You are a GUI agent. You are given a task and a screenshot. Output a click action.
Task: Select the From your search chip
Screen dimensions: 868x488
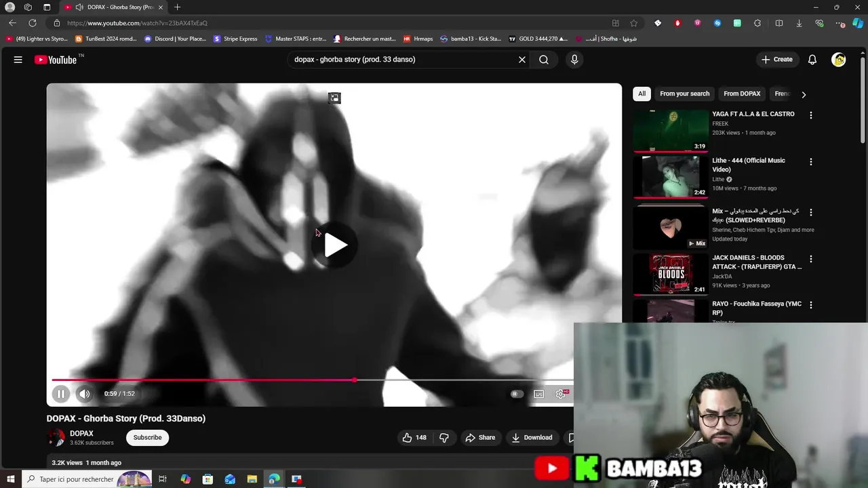684,94
